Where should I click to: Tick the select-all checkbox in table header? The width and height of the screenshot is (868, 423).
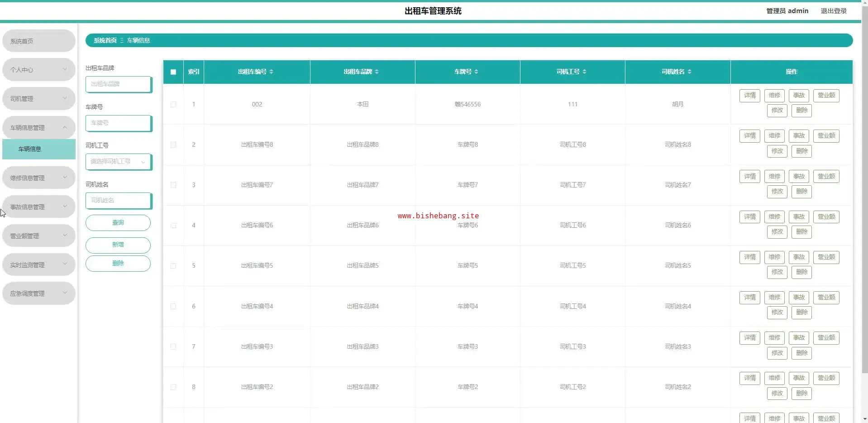[173, 72]
